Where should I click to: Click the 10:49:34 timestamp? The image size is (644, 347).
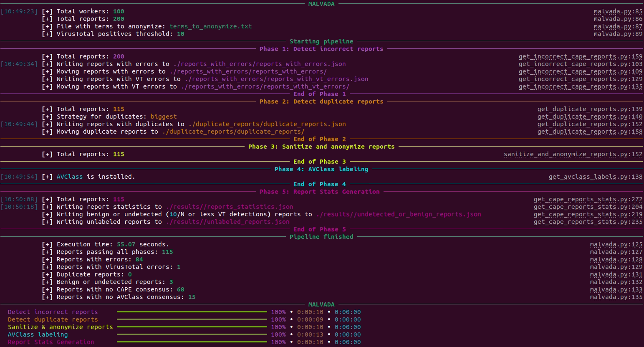pyautogui.click(x=19, y=64)
